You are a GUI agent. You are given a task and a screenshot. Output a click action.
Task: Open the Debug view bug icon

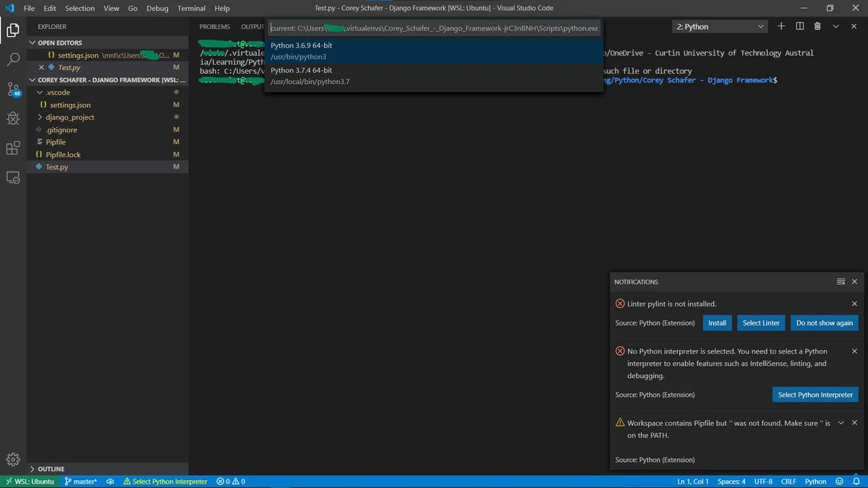(x=13, y=118)
